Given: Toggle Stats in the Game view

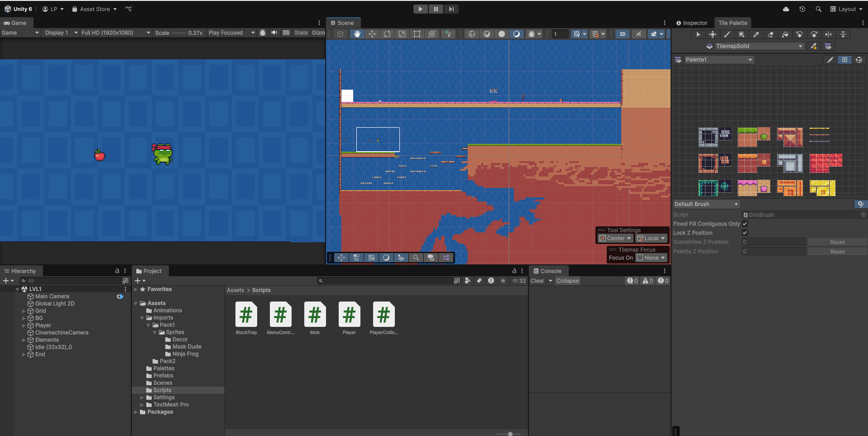Looking at the screenshot, I should pyautogui.click(x=301, y=33).
